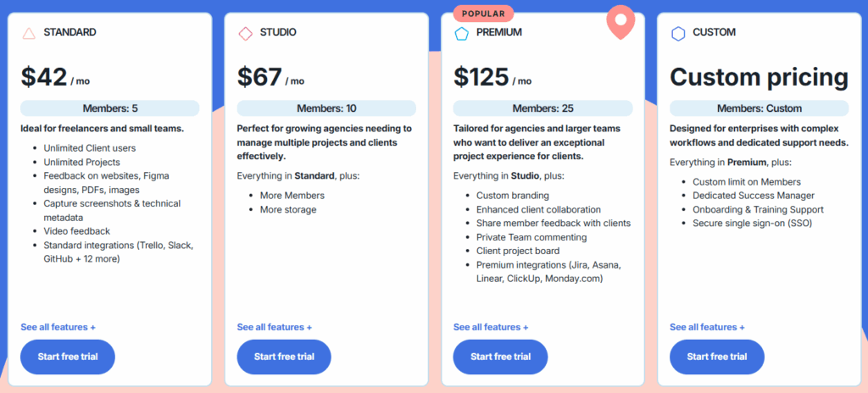Click the $125 / mo price
Viewport: 868px width, 393px height.
point(492,78)
